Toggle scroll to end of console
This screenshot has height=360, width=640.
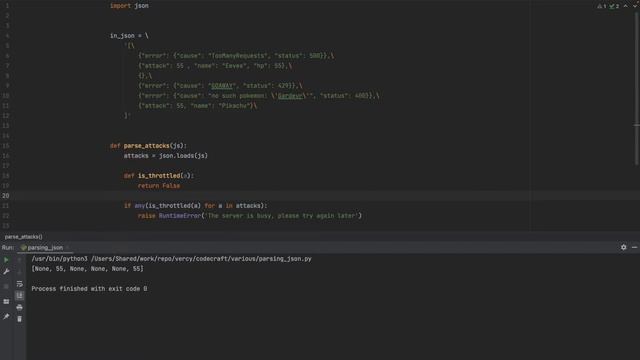[x=19, y=296]
